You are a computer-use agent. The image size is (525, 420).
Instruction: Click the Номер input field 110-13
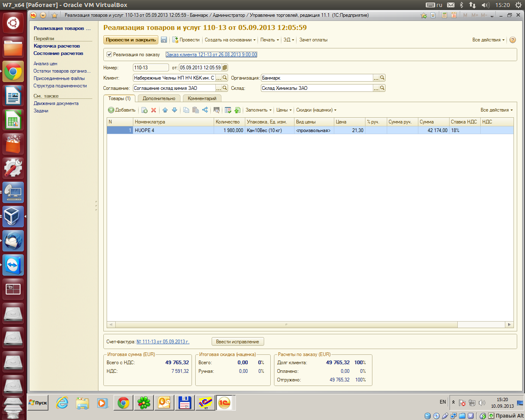(x=151, y=68)
